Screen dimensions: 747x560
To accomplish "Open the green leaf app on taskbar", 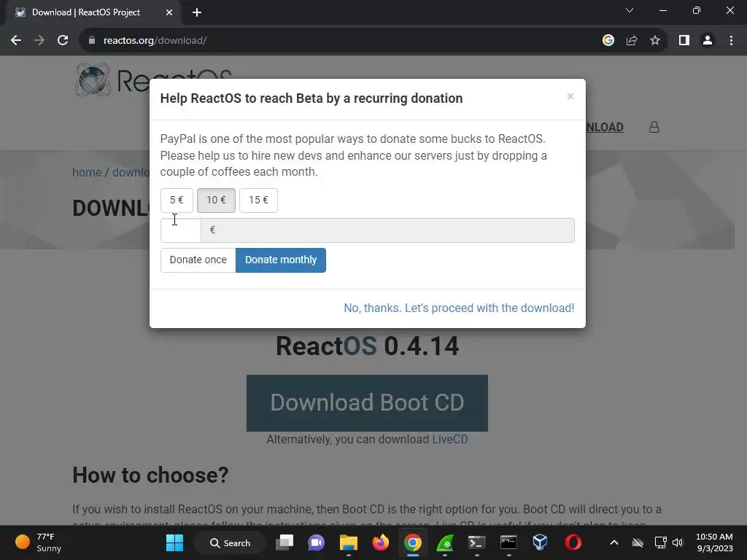I will 444,542.
